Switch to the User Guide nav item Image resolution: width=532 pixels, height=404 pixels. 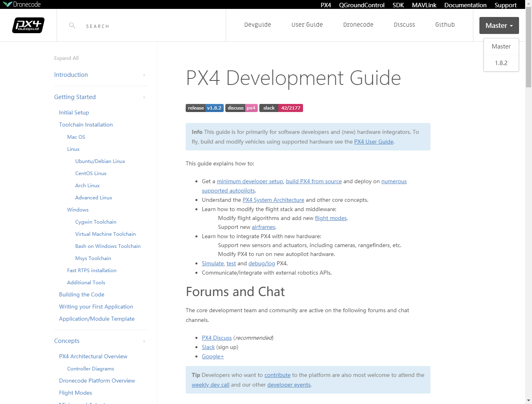point(307,25)
